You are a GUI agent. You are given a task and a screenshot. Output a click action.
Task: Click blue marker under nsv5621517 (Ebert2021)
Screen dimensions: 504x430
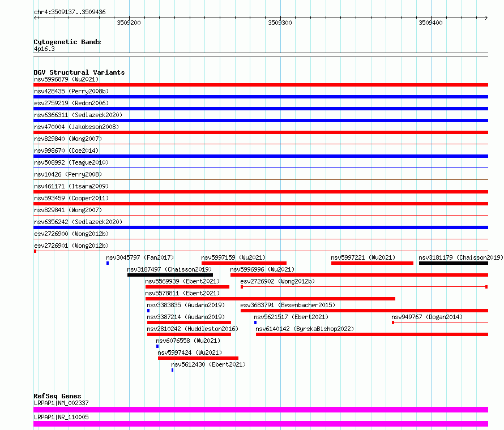point(255,322)
